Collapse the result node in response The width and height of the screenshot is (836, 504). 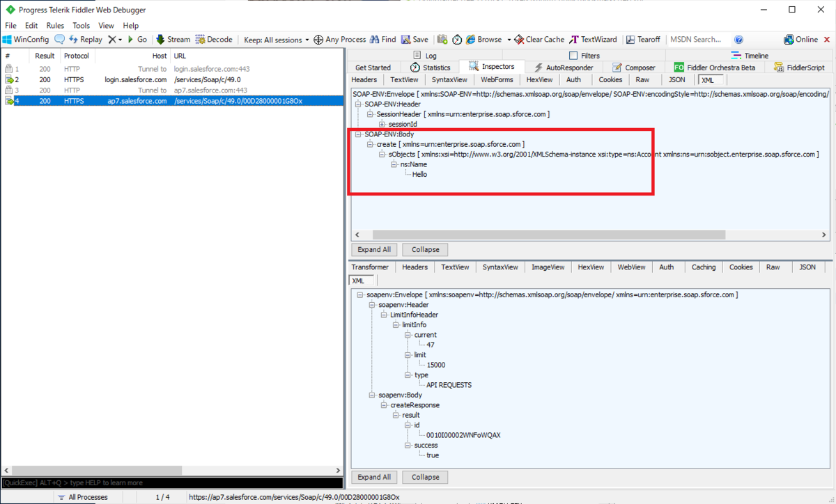(395, 415)
